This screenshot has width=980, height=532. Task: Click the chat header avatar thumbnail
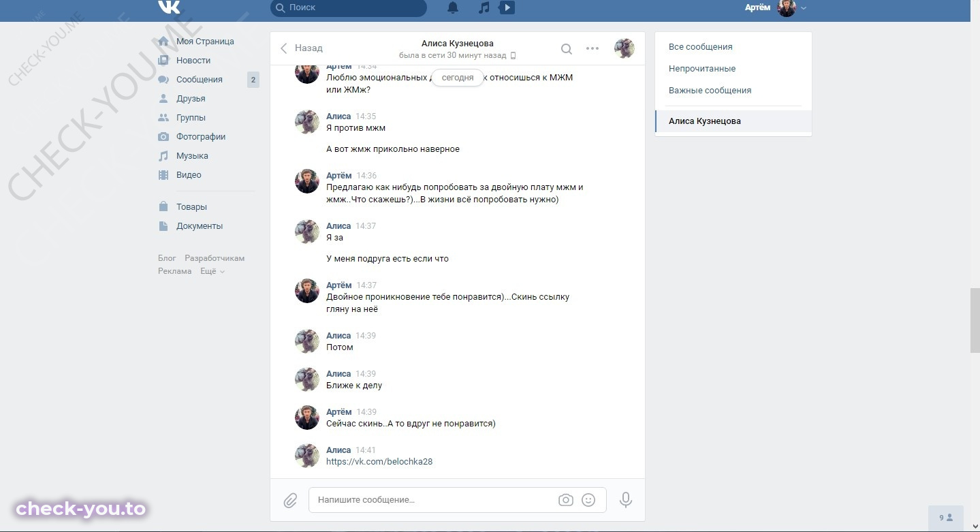tap(624, 48)
